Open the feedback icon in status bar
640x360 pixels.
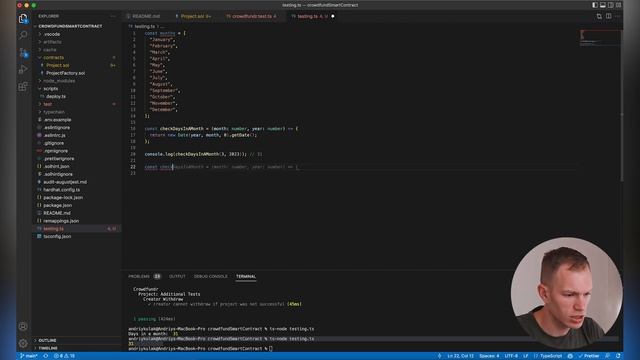point(608,356)
